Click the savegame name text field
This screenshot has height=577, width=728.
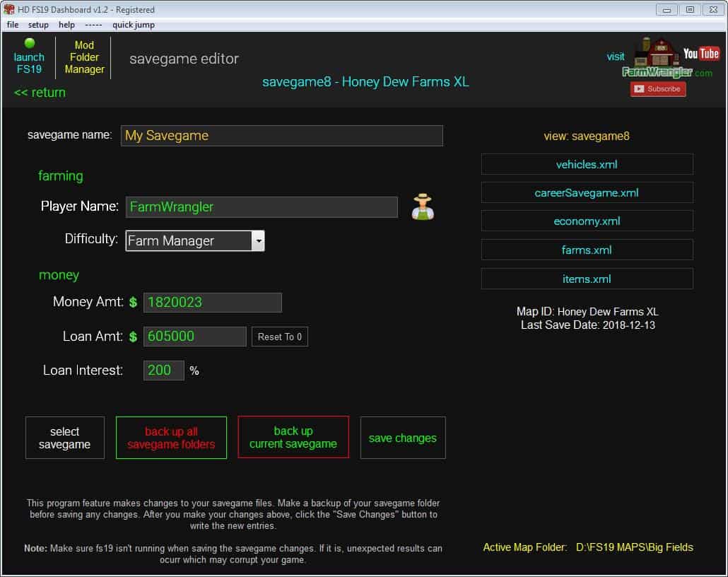coord(281,136)
